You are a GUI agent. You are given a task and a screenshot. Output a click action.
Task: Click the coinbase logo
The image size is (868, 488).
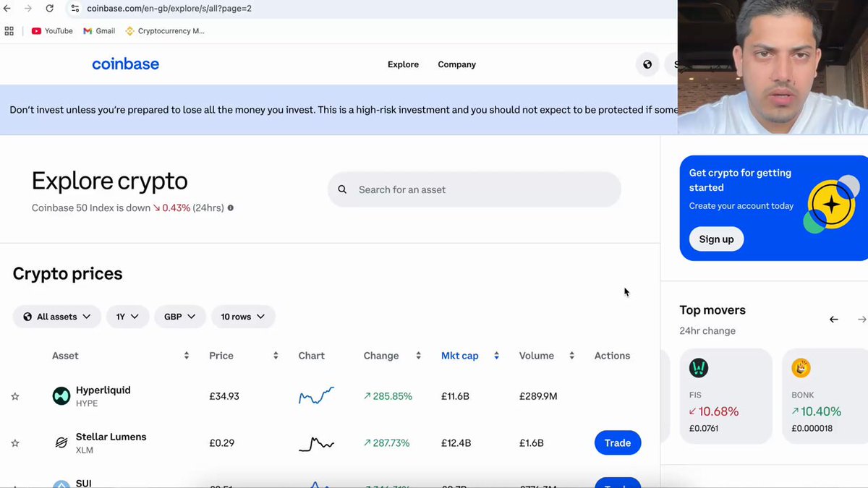(125, 64)
